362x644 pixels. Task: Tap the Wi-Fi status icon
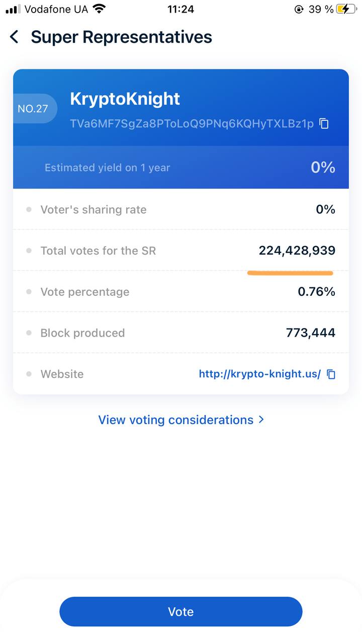[x=100, y=9]
